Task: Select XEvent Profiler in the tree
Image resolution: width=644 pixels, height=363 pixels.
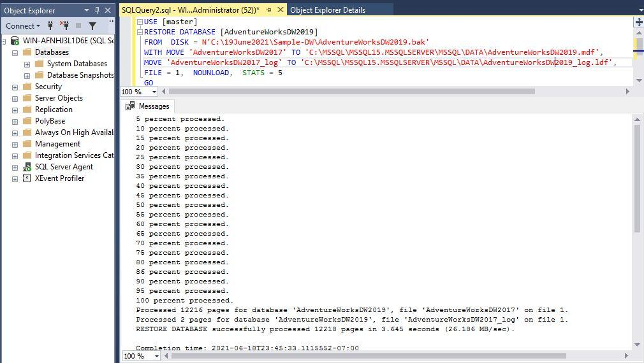Action: (x=59, y=178)
